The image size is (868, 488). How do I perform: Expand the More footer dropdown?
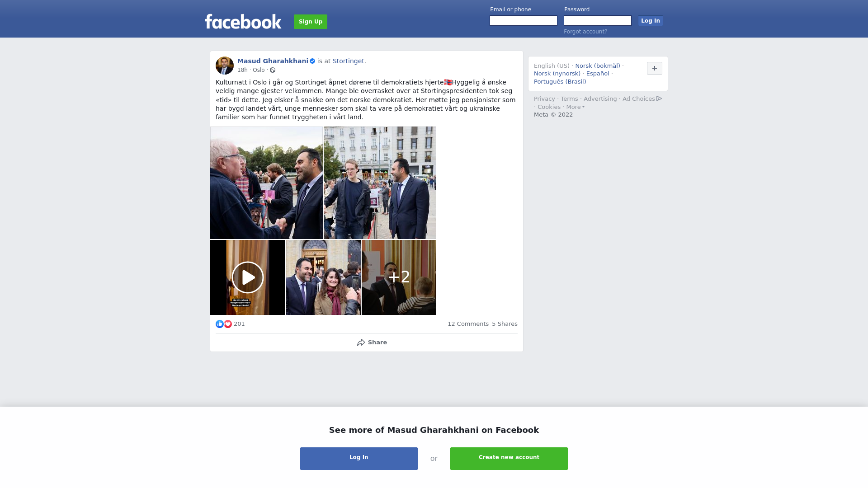(x=576, y=107)
